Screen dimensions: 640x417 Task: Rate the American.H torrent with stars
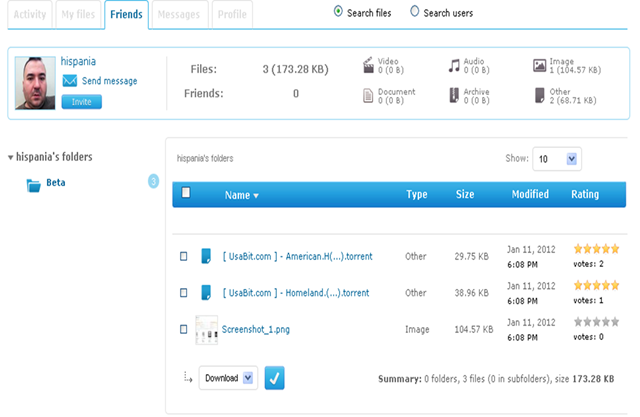pos(596,248)
